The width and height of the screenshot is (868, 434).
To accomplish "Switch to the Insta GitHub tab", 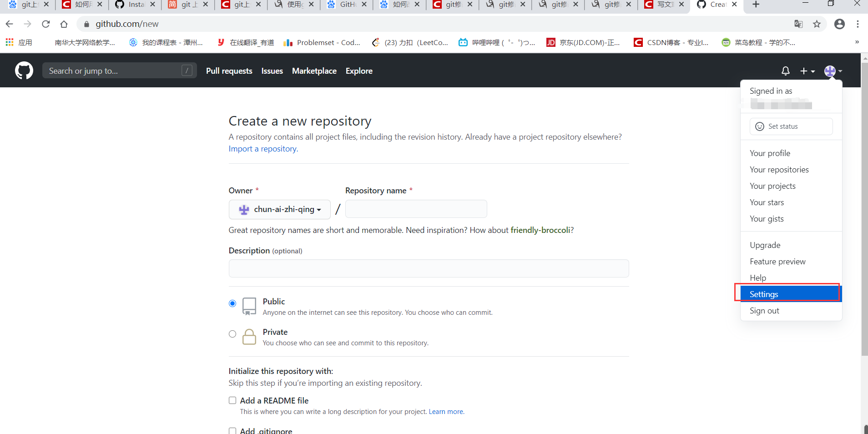I will [135, 5].
